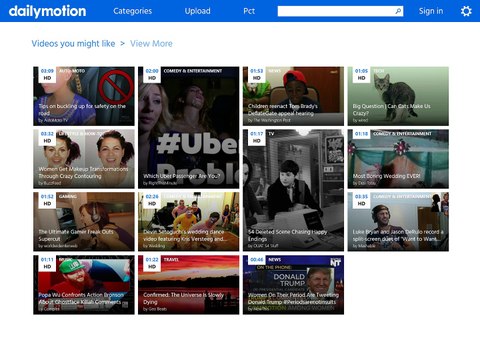This screenshot has width=480, height=360.
Task: Open the Most Boring Wedding EVER video
Action: coord(398,159)
